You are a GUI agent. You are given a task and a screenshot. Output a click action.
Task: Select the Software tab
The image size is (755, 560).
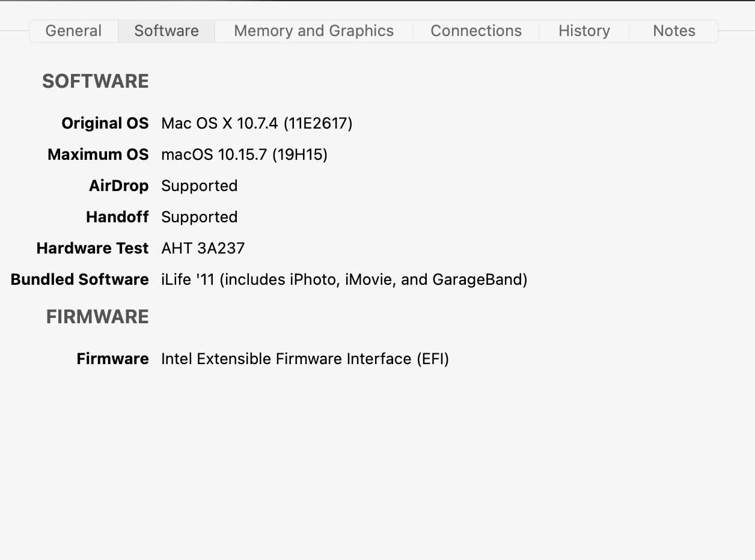tap(167, 31)
